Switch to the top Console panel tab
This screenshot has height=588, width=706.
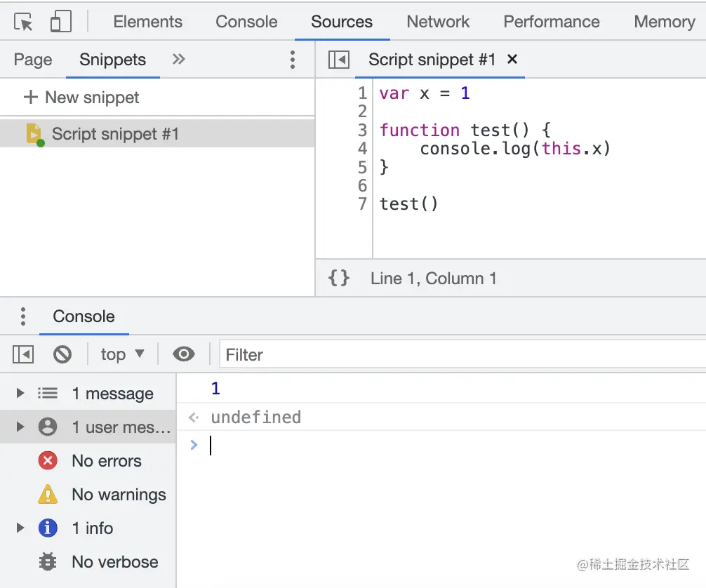click(246, 22)
